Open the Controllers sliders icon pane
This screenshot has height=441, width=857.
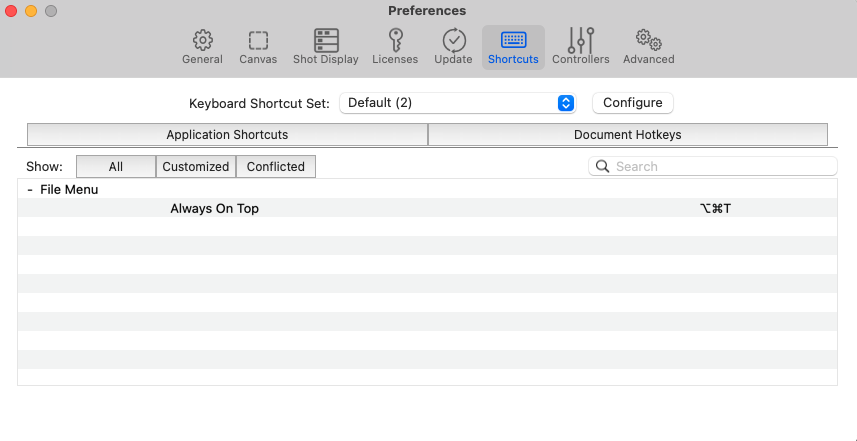580,47
